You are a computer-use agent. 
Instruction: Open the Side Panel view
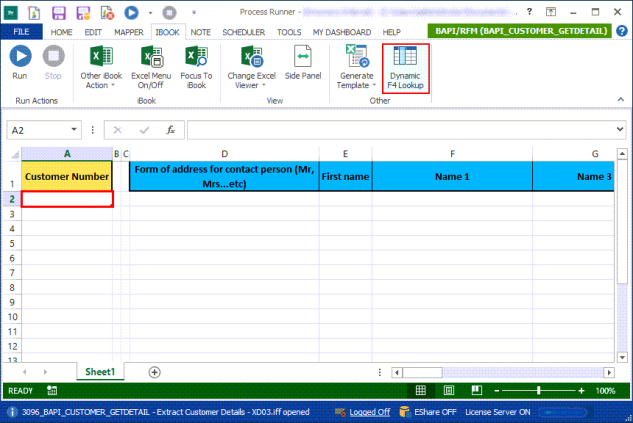pos(303,63)
